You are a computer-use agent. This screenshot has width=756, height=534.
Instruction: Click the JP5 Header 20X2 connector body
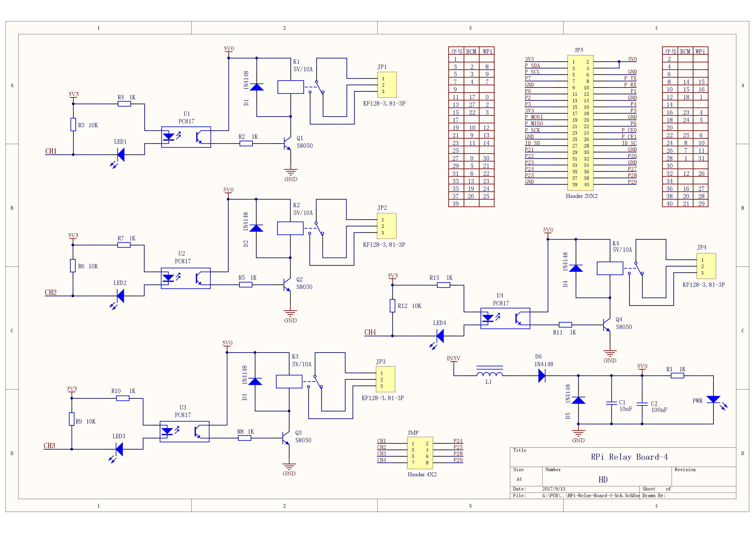pyautogui.click(x=580, y=123)
